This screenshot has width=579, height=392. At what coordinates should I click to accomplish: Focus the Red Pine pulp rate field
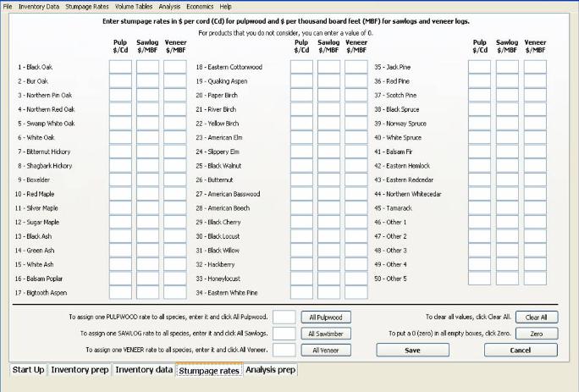point(481,80)
